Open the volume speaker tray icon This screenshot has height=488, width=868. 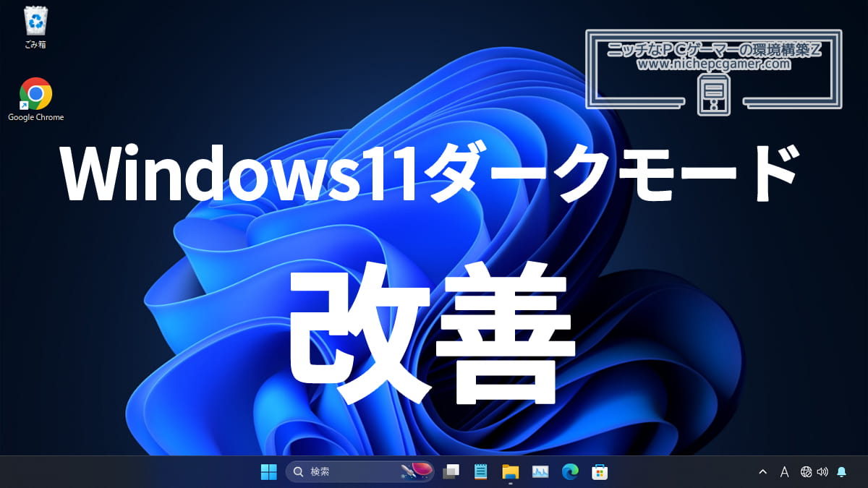pos(822,472)
